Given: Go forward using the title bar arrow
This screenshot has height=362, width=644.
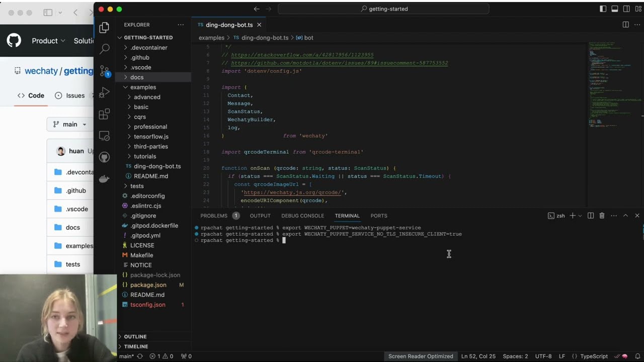Looking at the screenshot, I should tap(268, 9).
